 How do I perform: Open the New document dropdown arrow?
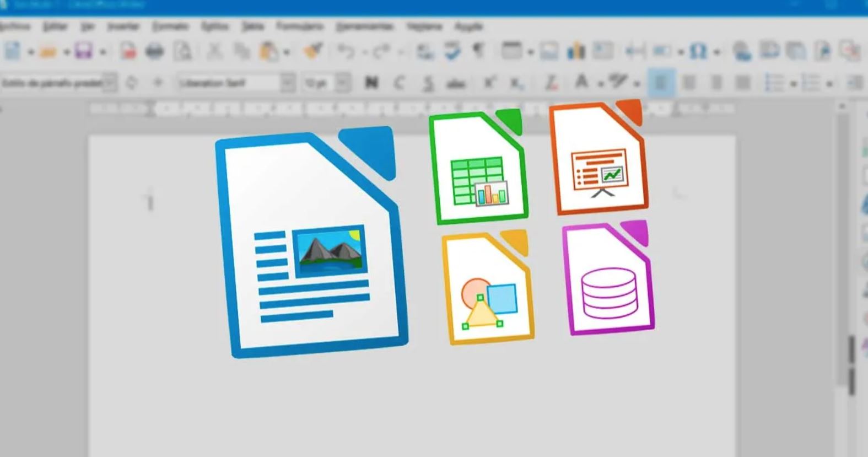pos(31,53)
